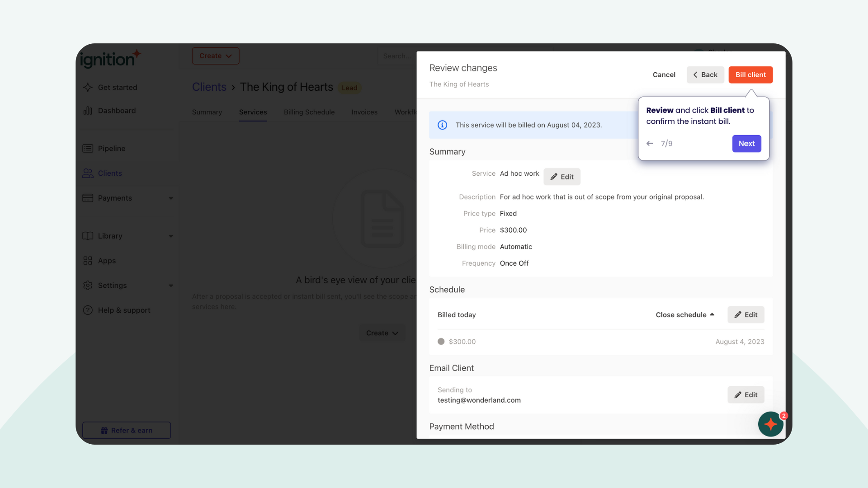
Task: Go back with the tour arrow icon
Action: coord(650,144)
